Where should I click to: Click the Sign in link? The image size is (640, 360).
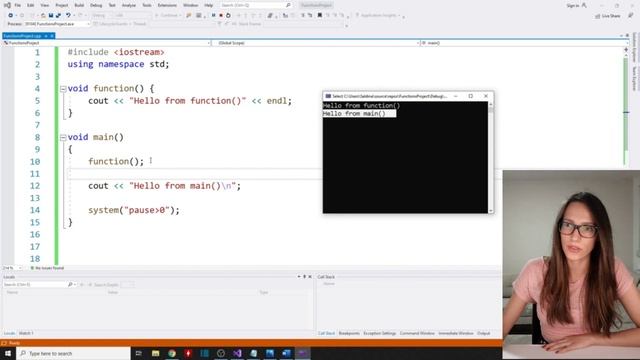pos(572,6)
